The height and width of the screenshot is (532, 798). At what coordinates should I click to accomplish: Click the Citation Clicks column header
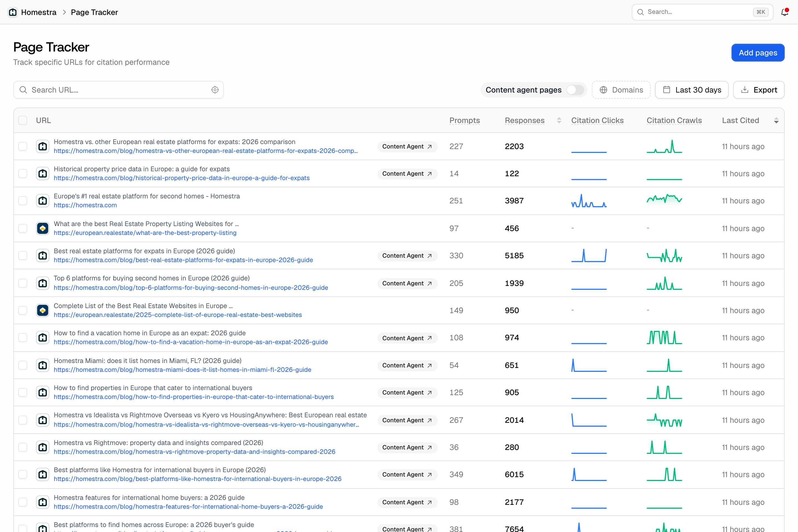tap(597, 121)
